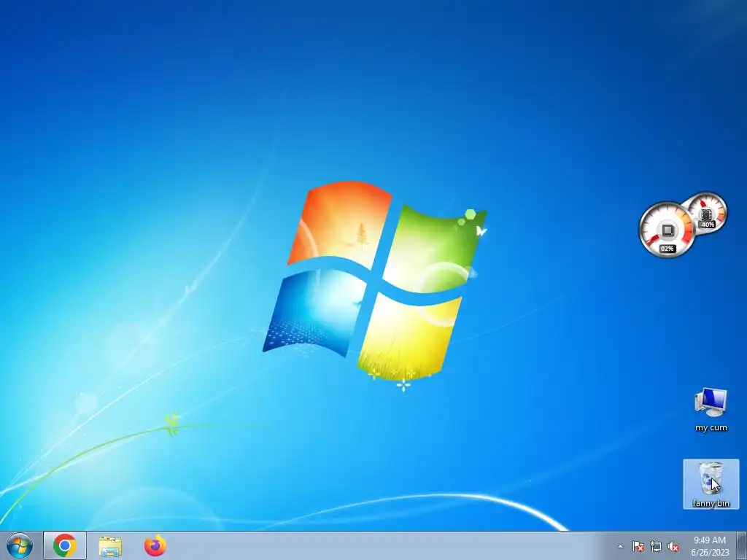Open the Action Center flag icon
The image size is (747, 560).
pos(638,546)
